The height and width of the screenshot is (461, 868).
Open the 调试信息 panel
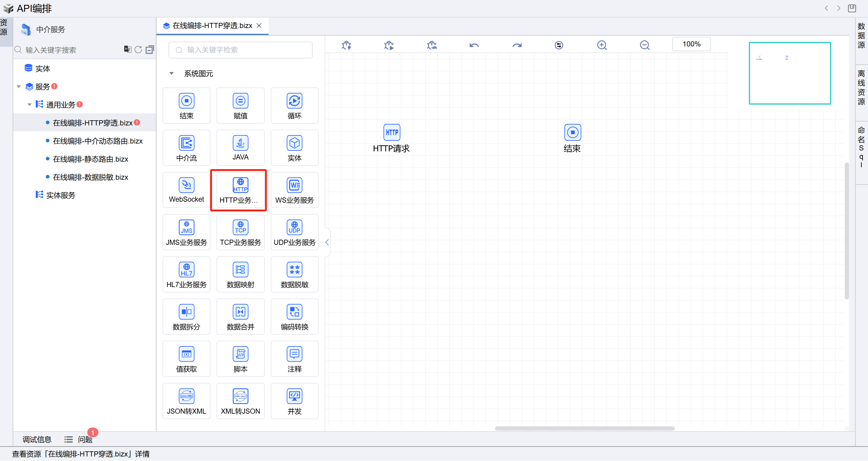(37, 439)
